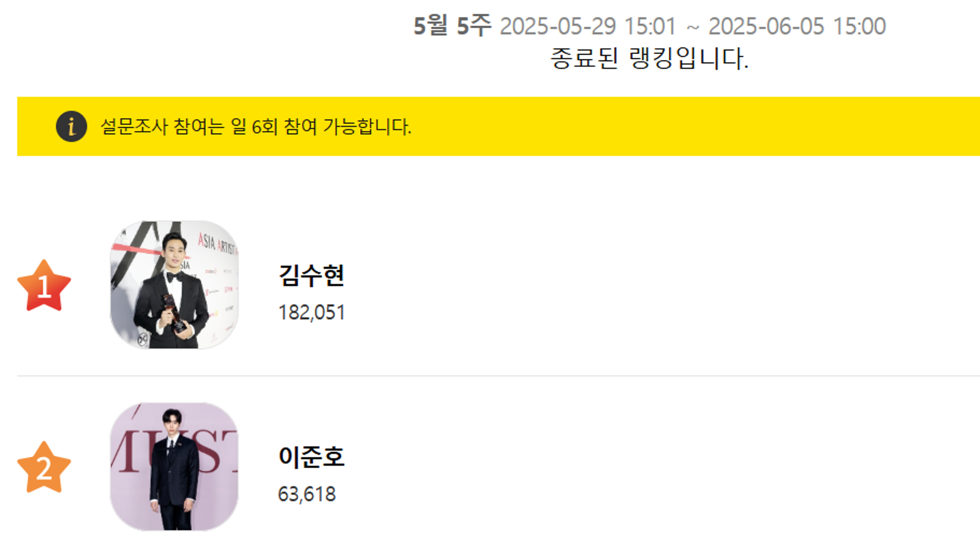
Task: Click the 5월 5주 week label
Action: click(452, 26)
